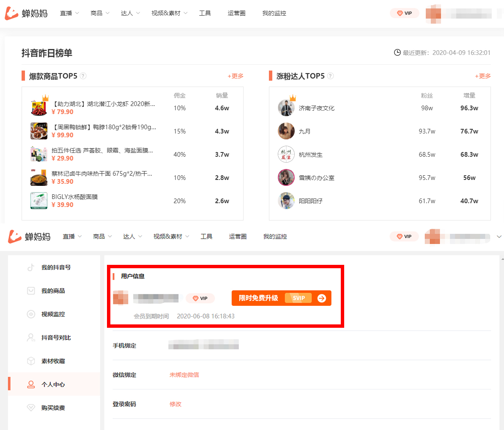The width and height of the screenshot is (504, 430).
Task: Click 视频监控 eye icon in sidebar
Action: pyautogui.click(x=31, y=314)
